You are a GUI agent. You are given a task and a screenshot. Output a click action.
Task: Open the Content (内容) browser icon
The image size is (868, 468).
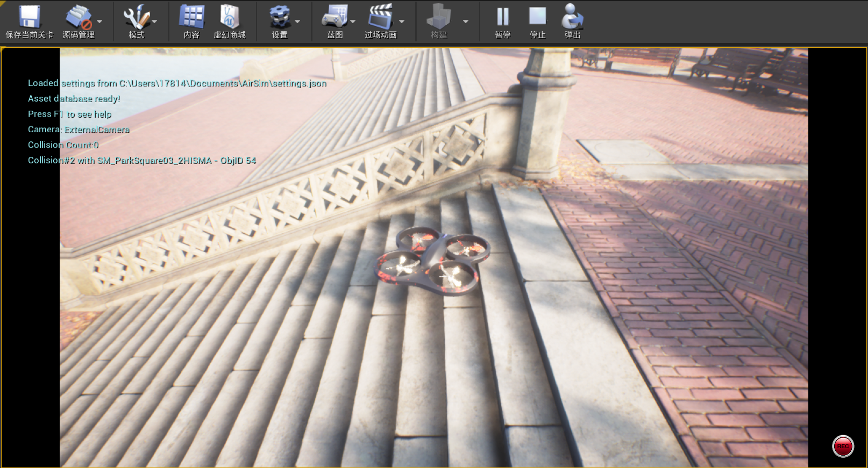point(191,17)
